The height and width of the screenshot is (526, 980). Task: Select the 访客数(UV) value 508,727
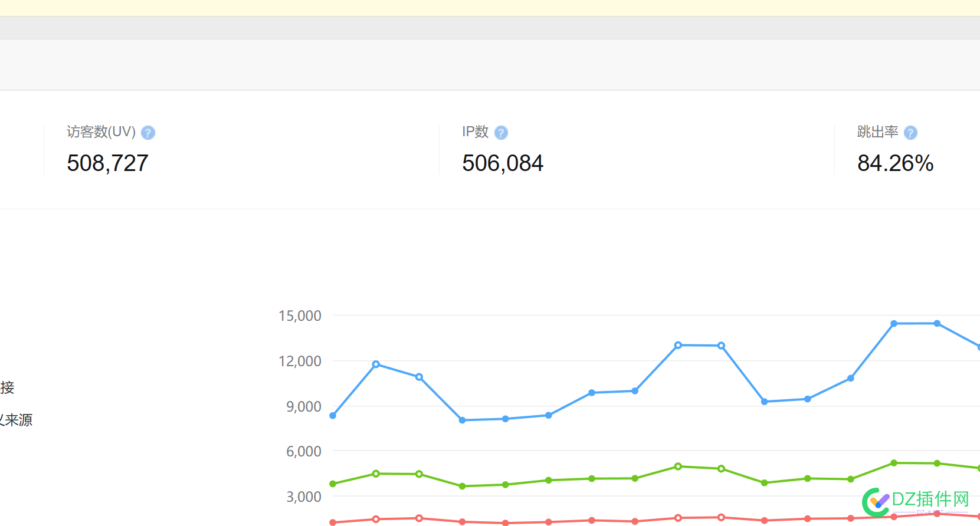pos(107,163)
